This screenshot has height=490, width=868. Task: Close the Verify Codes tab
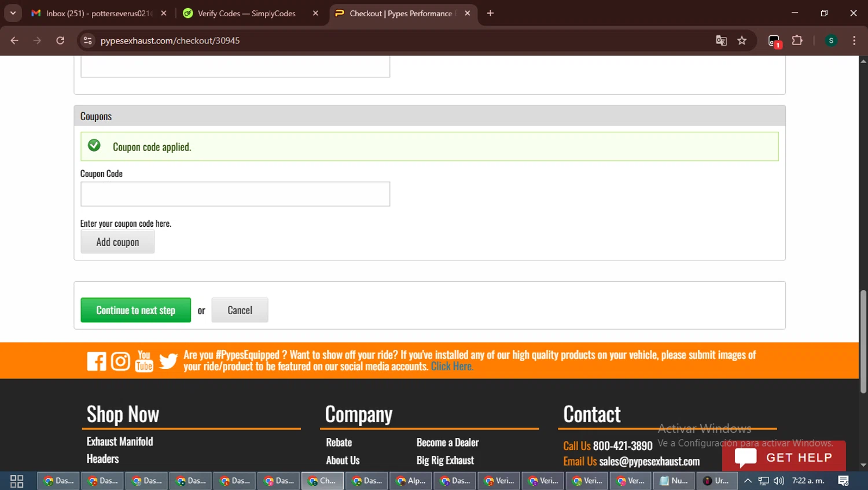pos(315,13)
